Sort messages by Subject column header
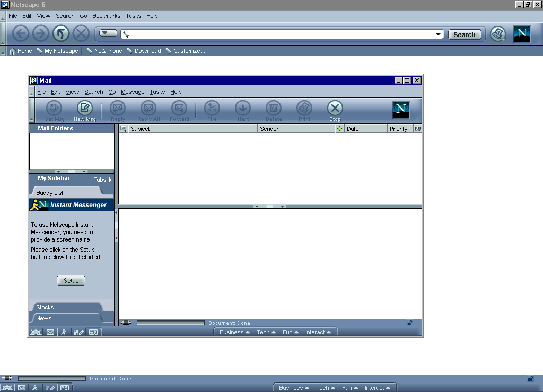The image size is (543, 392). pyautogui.click(x=193, y=129)
